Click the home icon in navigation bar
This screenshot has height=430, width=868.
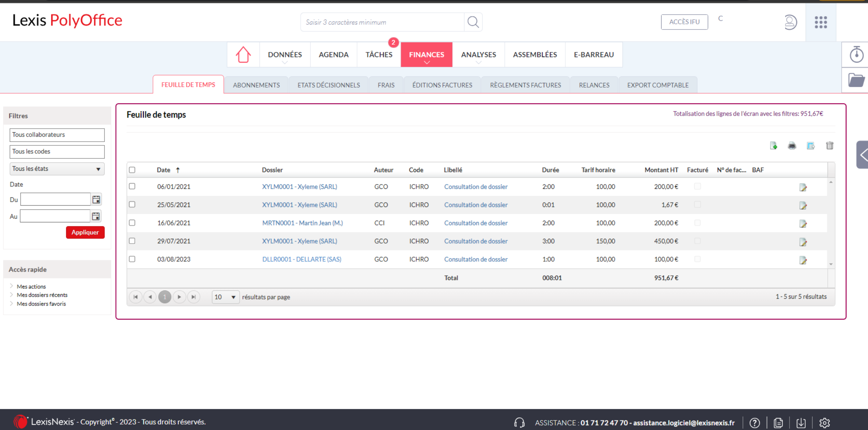coord(243,55)
